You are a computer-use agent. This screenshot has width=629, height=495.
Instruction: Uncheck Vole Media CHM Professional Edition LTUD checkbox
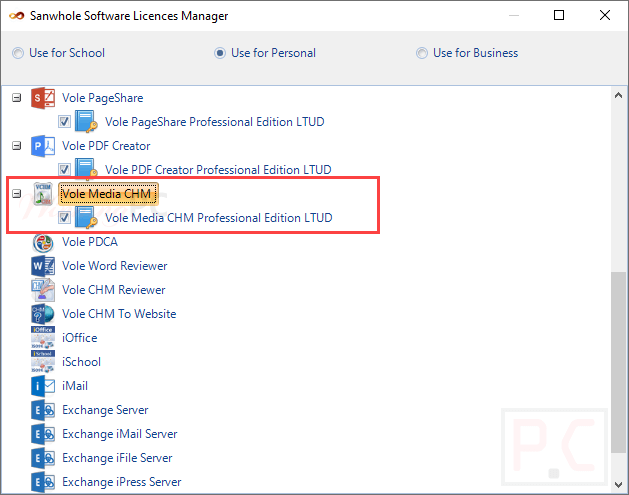64,218
